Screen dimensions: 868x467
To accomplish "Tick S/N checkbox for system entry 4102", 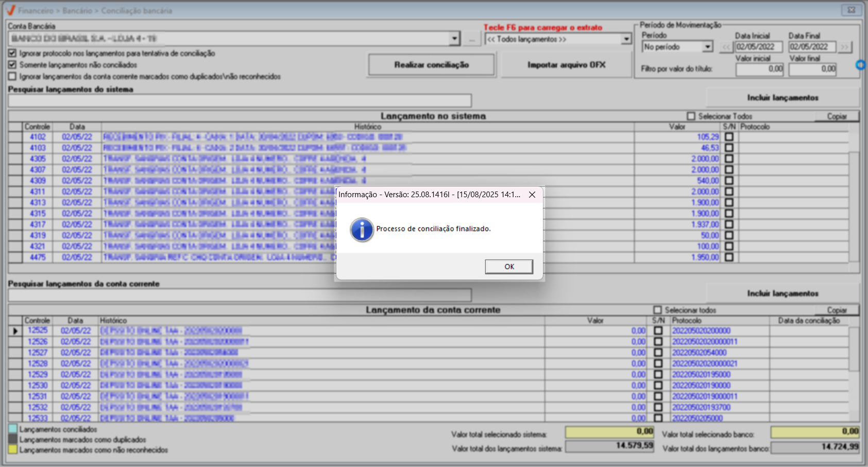I will (729, 137).
